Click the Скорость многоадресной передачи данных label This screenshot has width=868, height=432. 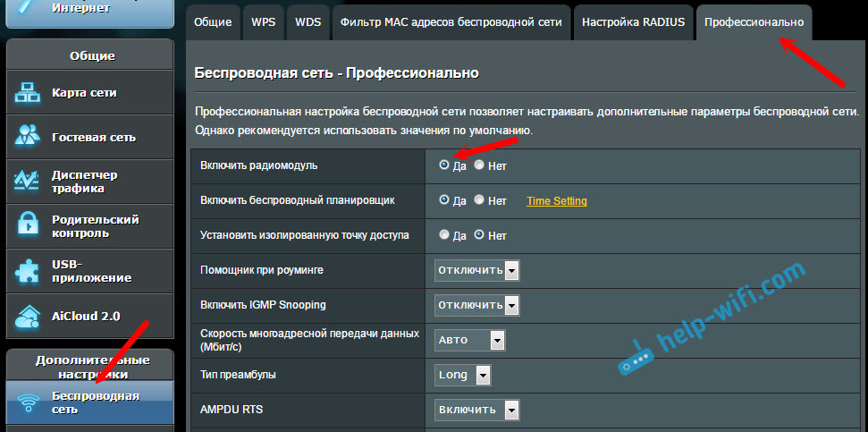click(x=309, y=340)
